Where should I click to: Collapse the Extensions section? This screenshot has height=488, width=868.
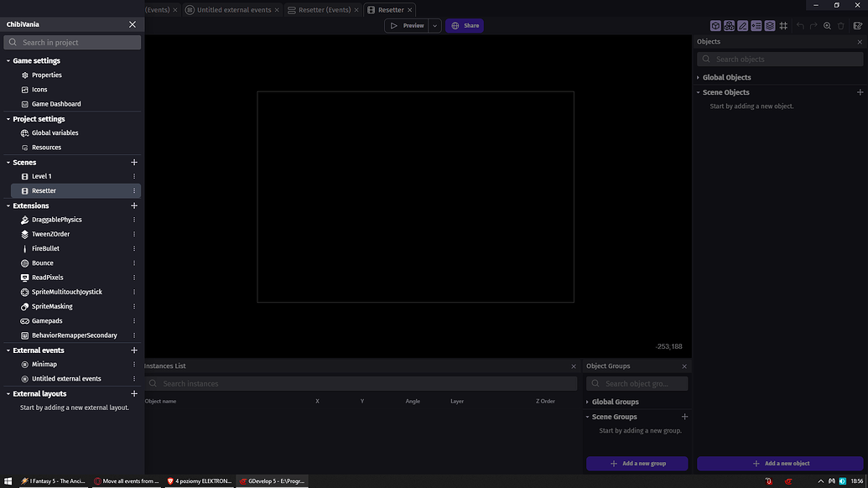[8, 205]
